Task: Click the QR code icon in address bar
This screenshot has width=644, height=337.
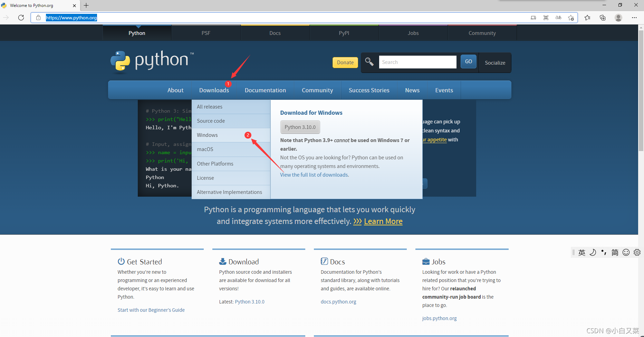Action: click(x=546, y=18)
